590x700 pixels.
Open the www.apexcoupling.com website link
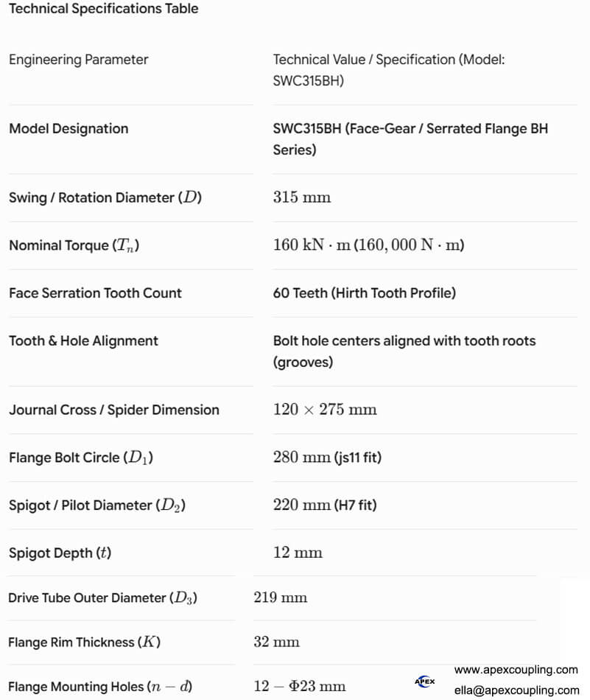coord(516,670)
